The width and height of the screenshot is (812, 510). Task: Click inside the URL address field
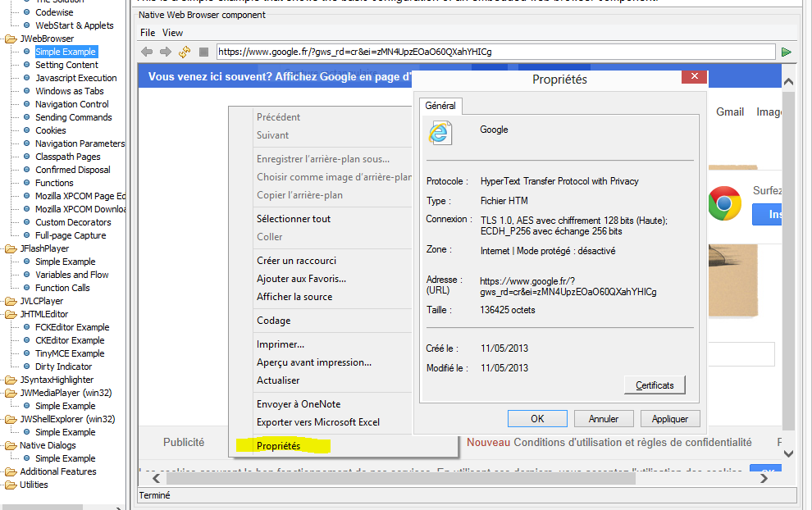click(x=492, y=52)
